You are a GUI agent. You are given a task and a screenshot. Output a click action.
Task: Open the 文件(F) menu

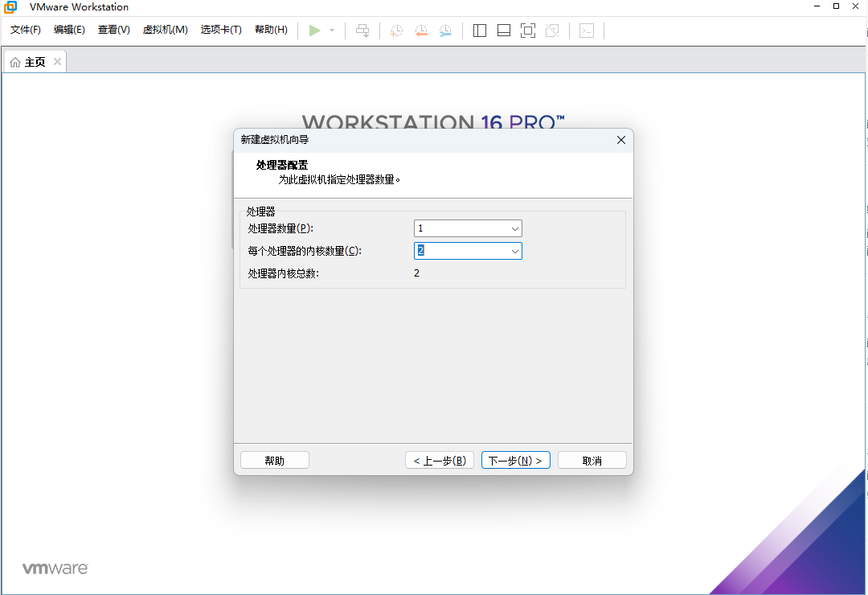tap(26, 30)
